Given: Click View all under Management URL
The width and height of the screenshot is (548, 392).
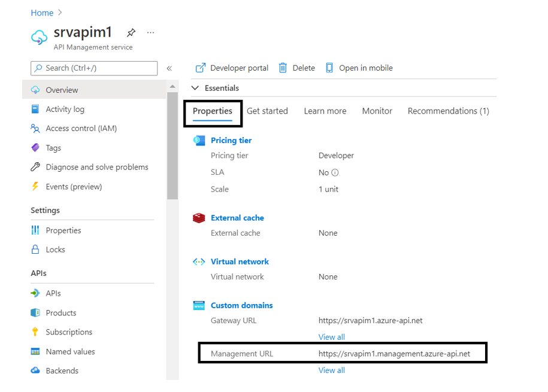Looking at the screenshot, I should tap(331, 370).
